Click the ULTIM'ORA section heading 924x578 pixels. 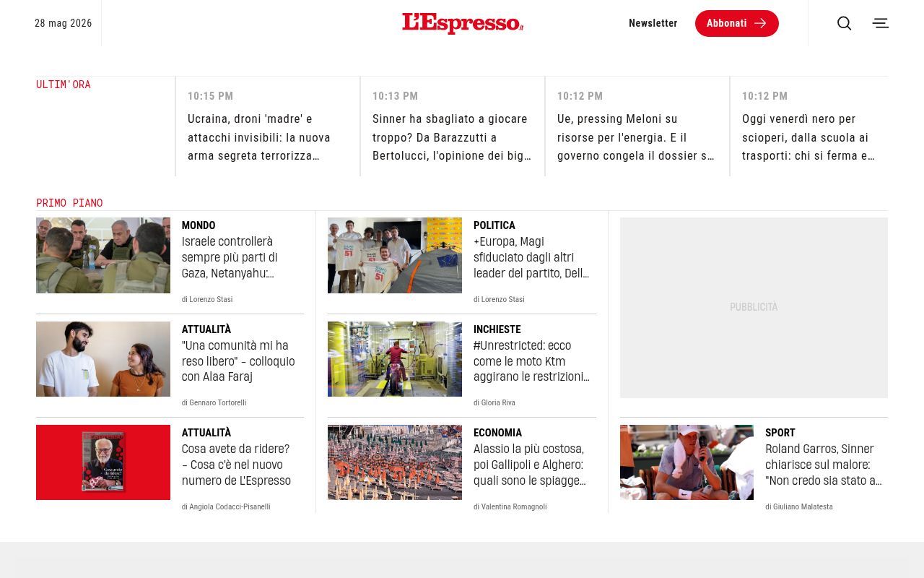64,85
